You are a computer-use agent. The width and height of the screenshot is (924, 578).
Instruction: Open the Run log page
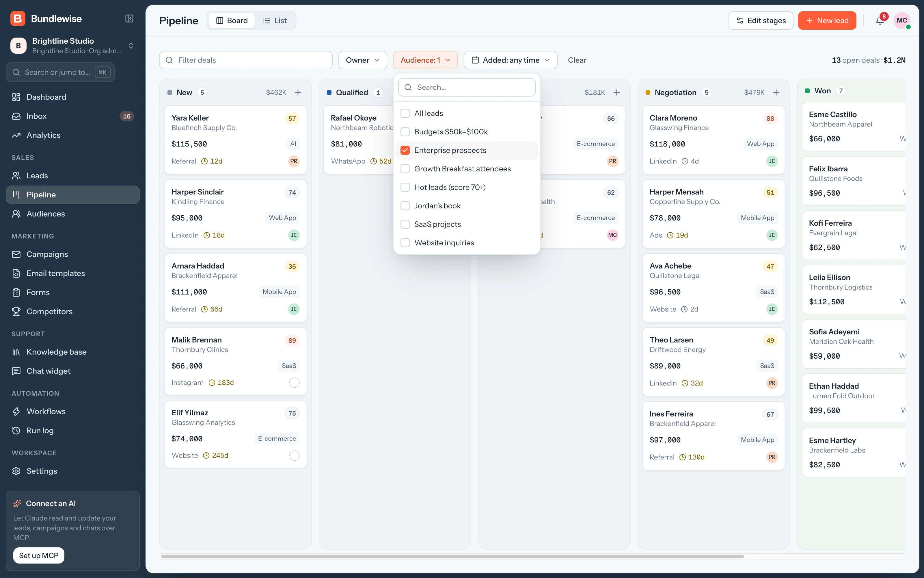pos(72,431)
